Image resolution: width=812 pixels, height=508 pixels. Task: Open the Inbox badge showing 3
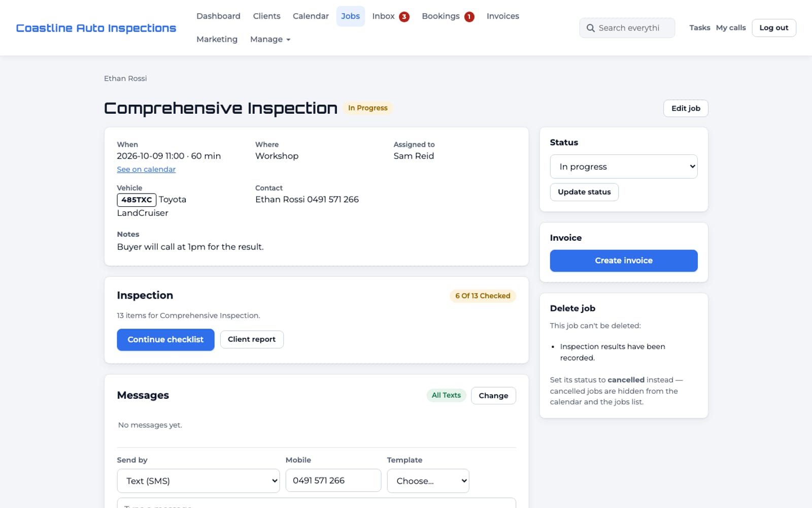pyautogui.click(x=404, y=17)
